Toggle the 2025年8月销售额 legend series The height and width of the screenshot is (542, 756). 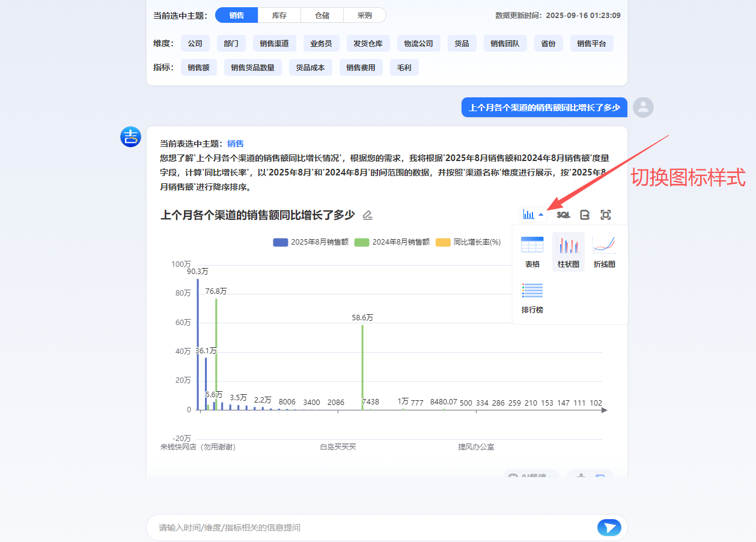(311, 242)
